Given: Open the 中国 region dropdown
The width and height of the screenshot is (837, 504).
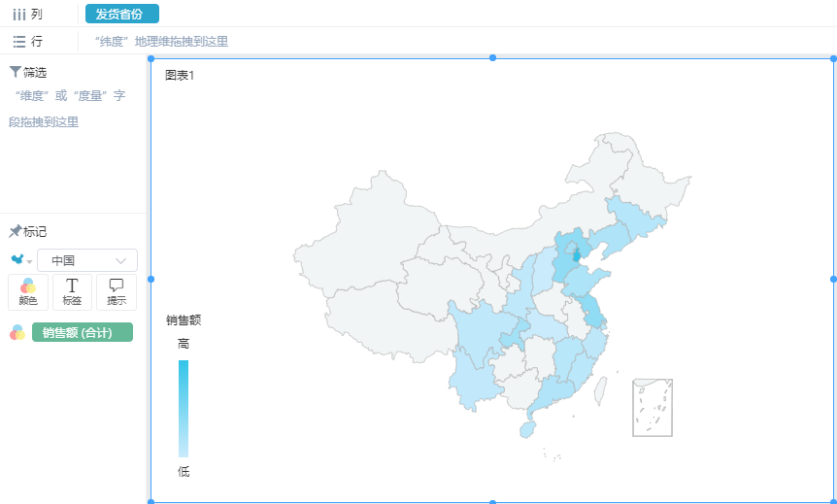Looking at the screenshot, I should [87, 260].
